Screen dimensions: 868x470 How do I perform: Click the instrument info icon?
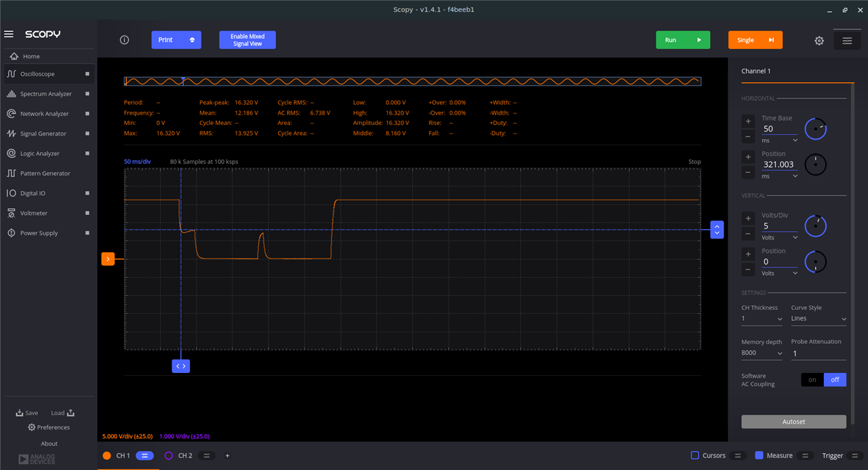point(124,40)
